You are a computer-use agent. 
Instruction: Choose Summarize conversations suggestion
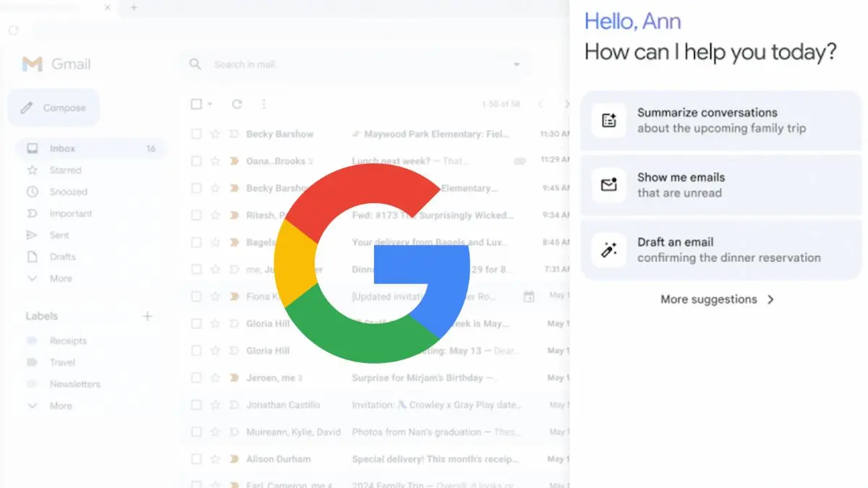click(720, 121)
